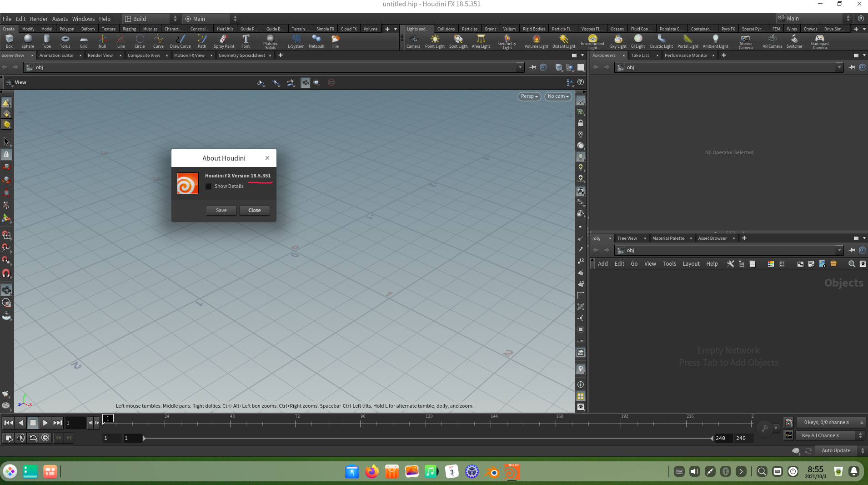Image resolution: width=868 pixels, height=485 pixels.
Task: Click Close in the About Houdini dialog
Action: coord(254,210)
